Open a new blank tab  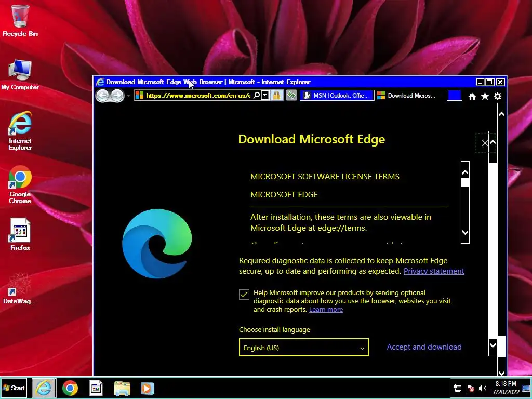455,96
